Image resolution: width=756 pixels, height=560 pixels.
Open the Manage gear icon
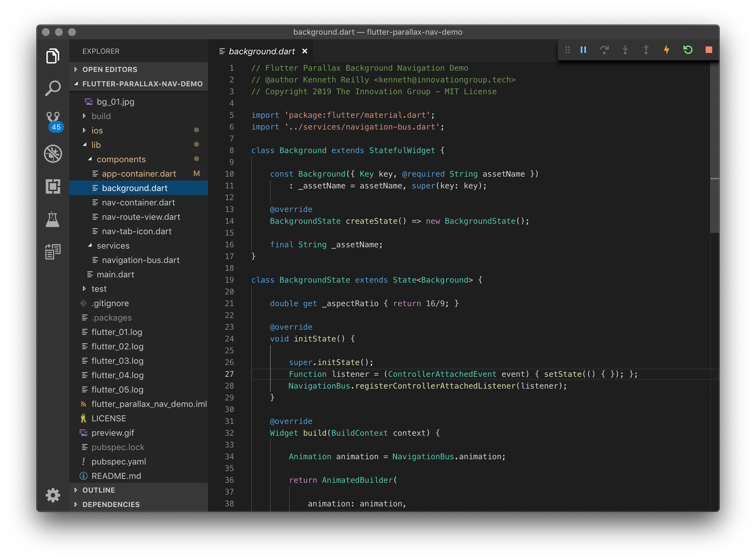pos(53,495)
